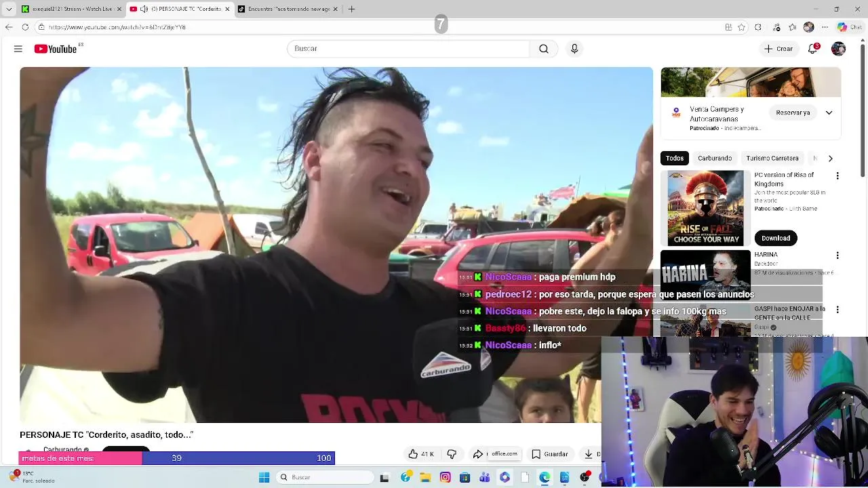Open options menu for HARINA video
Screen dimensions: 868x488
tap(837, 256)
